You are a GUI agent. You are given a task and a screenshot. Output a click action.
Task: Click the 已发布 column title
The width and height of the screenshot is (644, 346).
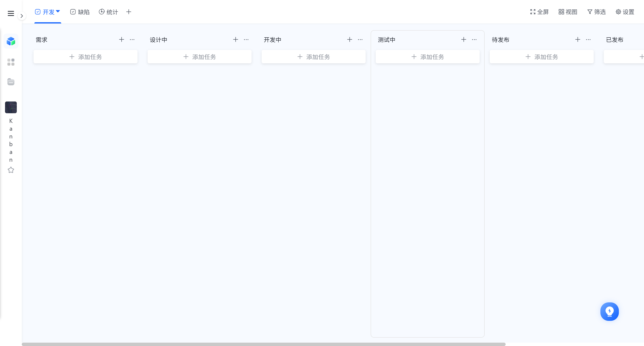tap(614, 40)
